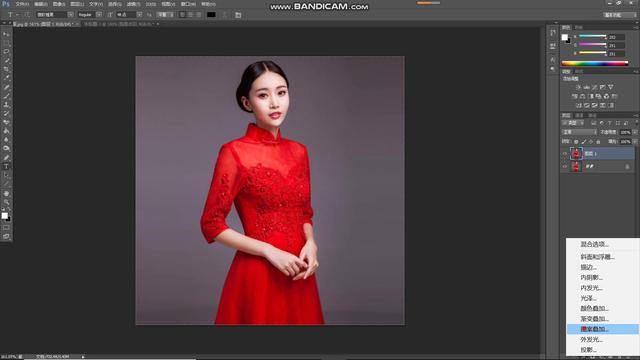Open the font family dropdown
This screenshot has height=360, width=640.
point(71,15)
